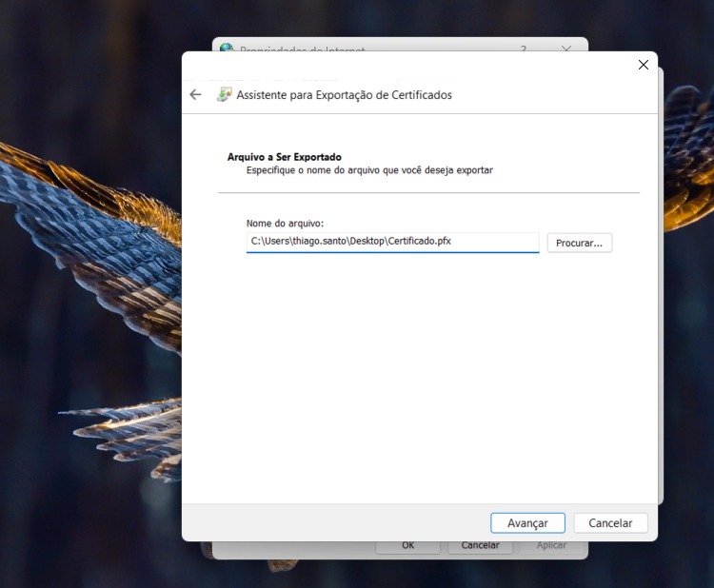Click the certificate export wizard icon

click(x=225, y=95)
